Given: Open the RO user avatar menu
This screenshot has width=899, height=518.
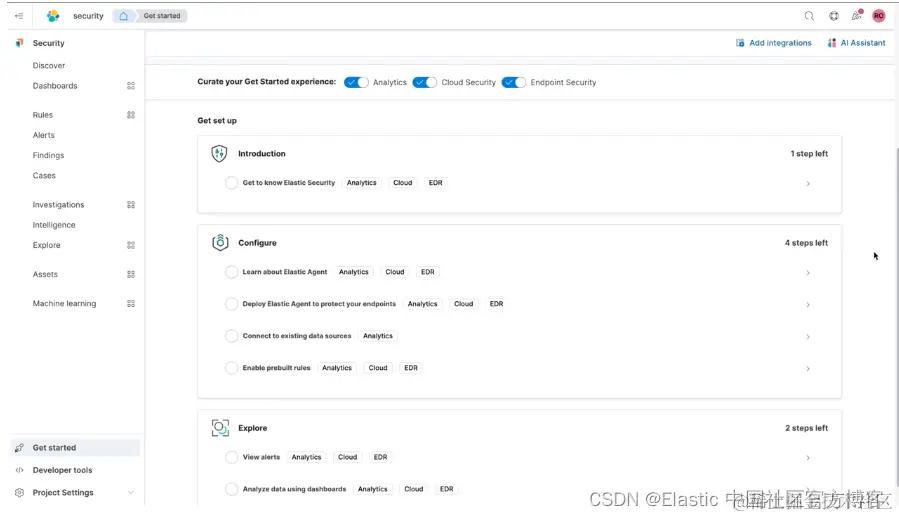Looking at the screenshot, I should [878, 16].
